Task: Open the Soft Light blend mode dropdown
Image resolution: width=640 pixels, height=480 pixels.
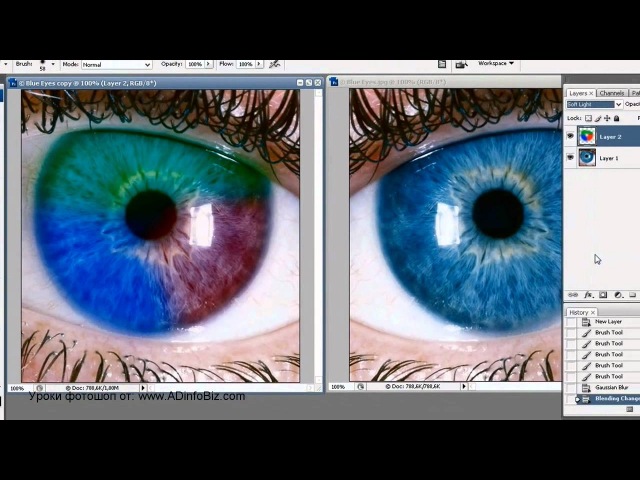Action: tap(594, 104)
